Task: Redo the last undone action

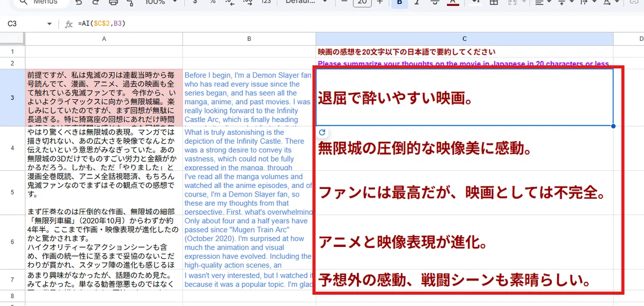Action: click(94, 2)
